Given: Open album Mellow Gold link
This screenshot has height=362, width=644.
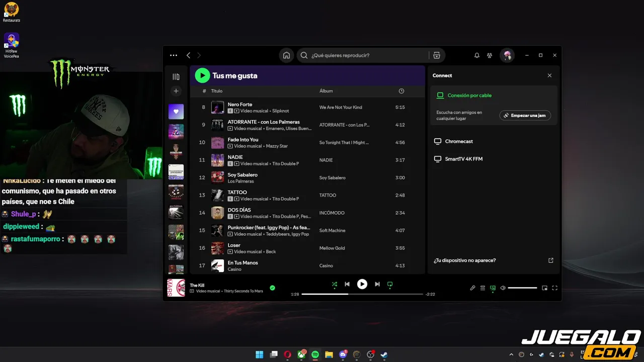Looking at the screenshot, I should (332, 248).
